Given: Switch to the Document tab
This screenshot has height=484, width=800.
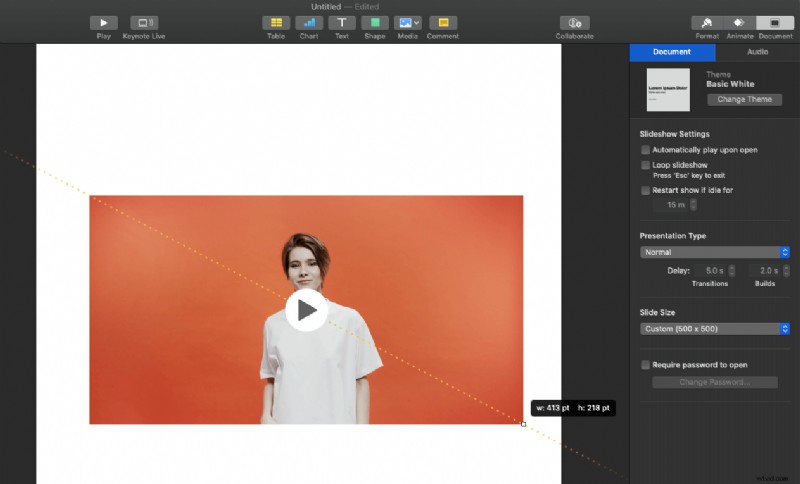Looking at the screenshot, I should pos(672,52).
